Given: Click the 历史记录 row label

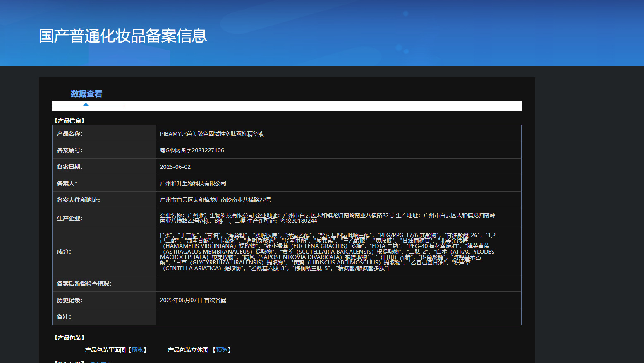Looking at the screenshot, I should (x=70, y=300).
